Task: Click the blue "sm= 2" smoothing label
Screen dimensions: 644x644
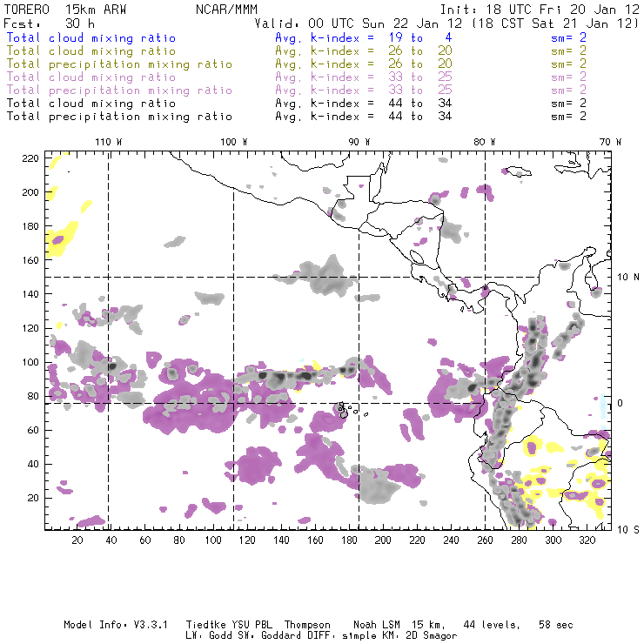Action: 569,37
